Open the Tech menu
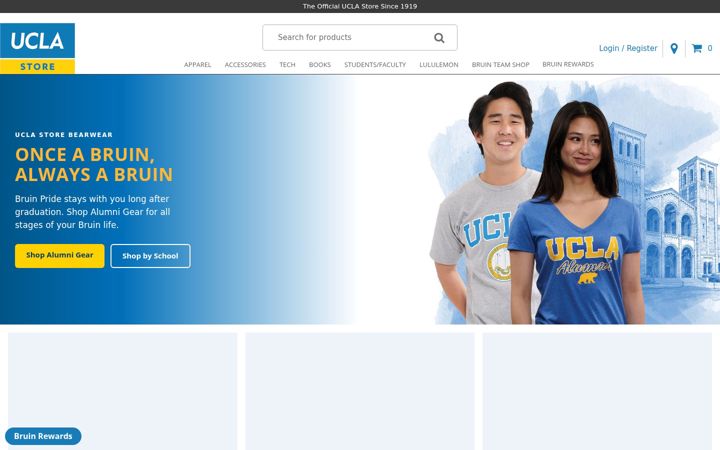 pyautogui.click(x=287, y=65)
